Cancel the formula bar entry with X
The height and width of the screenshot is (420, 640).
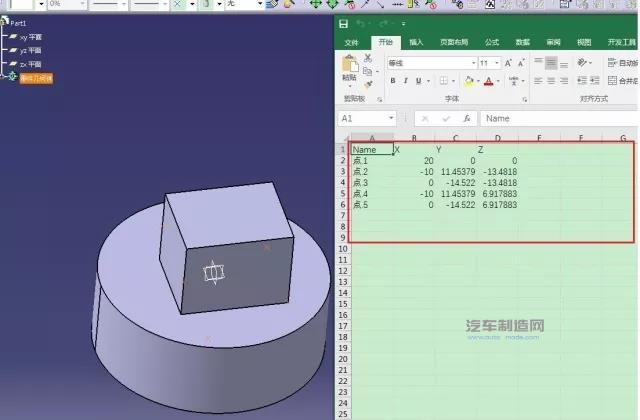(x=425, y=119)
